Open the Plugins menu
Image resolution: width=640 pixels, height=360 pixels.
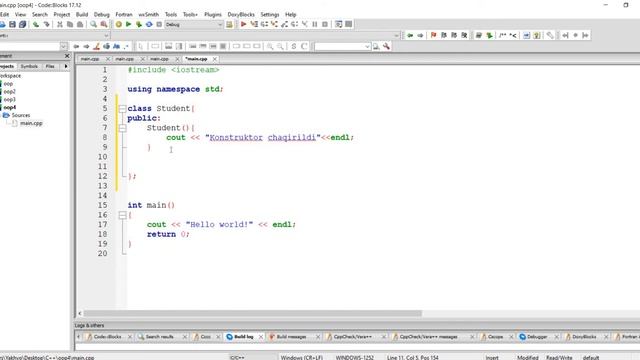coord(213,14)
